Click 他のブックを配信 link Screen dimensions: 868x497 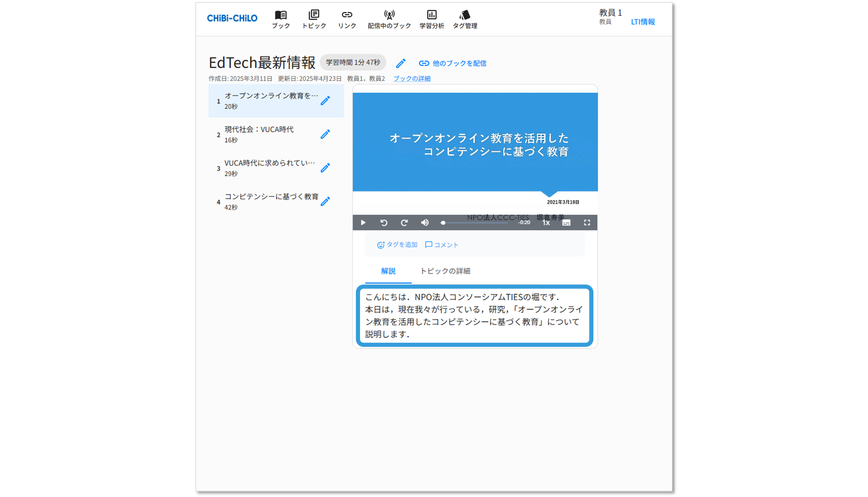[453, 63]
